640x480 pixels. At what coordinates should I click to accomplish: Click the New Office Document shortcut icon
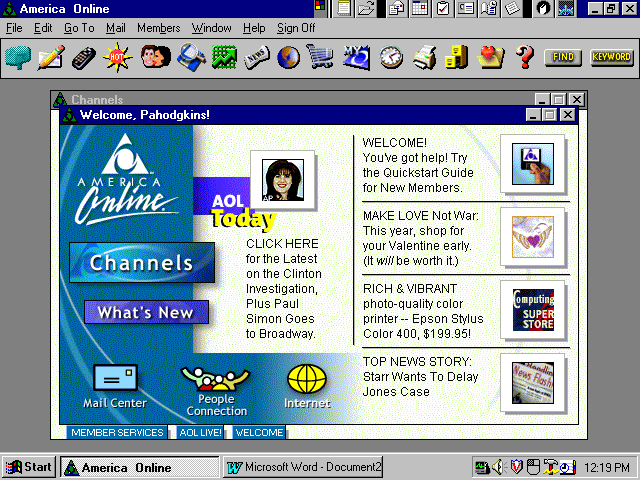pyautogui.click(x=344, y=8)
